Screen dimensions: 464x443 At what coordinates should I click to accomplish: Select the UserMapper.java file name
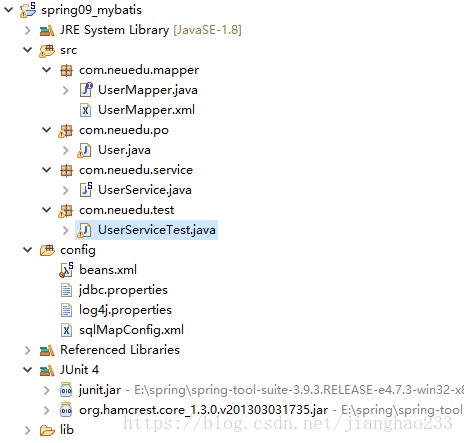pyautogui.click(x=148, y=90)
